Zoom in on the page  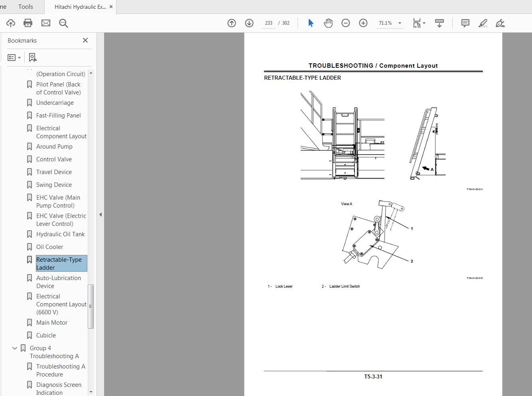coord(363,23)
